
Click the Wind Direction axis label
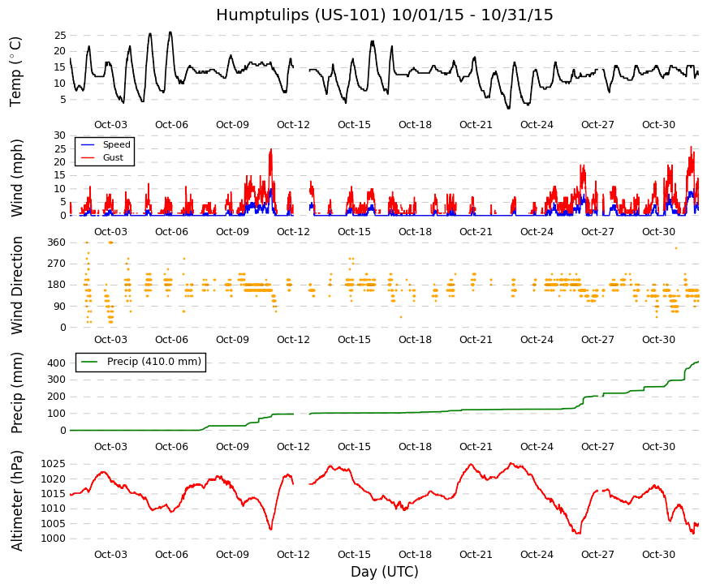point(17,285)
